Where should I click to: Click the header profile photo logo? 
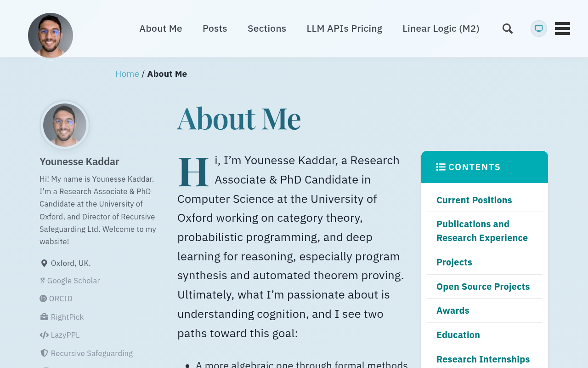click(x=51, y=35)
